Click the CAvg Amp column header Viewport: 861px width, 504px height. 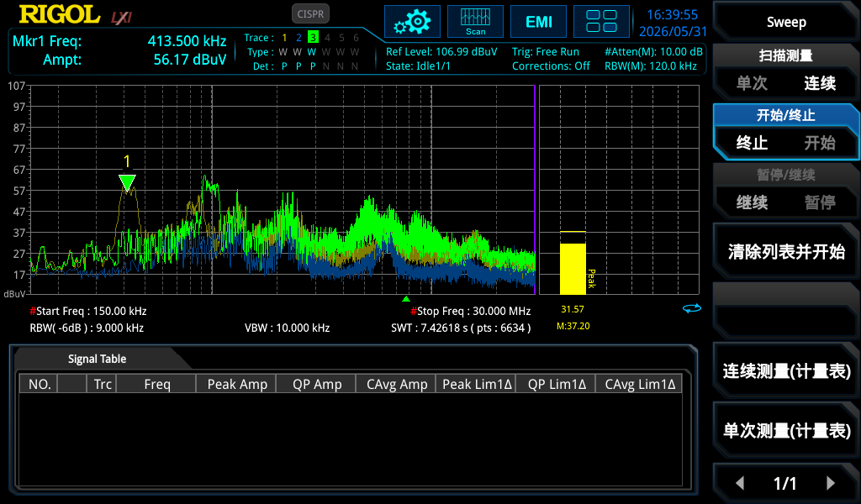tap(397, 384)
